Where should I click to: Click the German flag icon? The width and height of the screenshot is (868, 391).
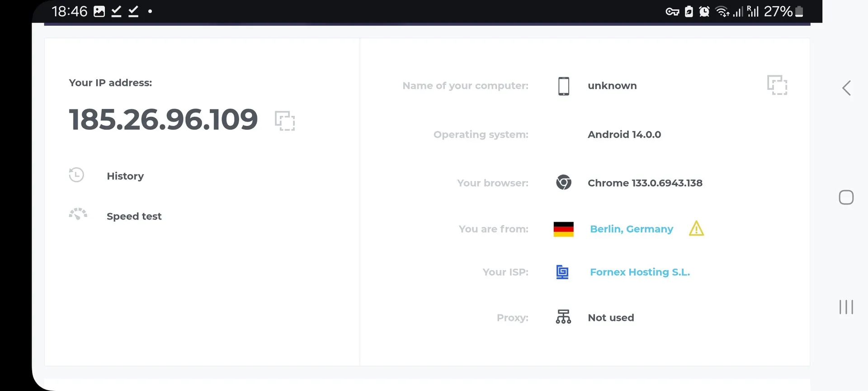tap(563, 229)
